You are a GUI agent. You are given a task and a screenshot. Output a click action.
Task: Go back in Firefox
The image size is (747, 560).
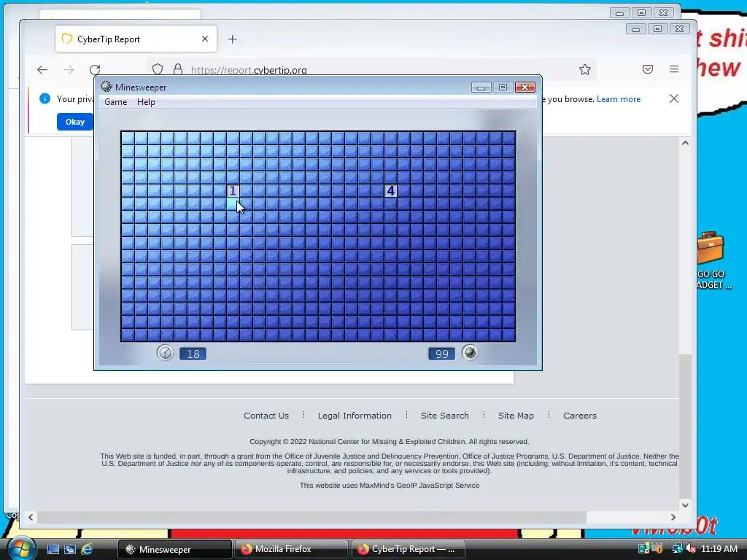(42, 69)
